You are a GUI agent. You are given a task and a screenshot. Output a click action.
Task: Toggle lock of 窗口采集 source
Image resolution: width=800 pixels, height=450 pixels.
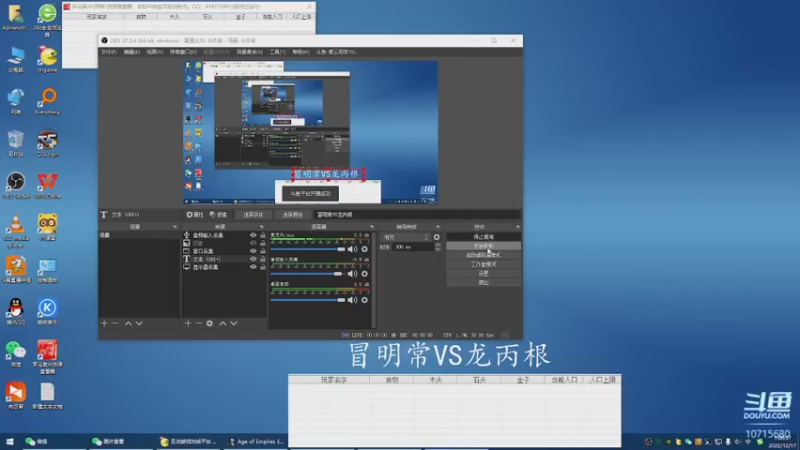263,251
